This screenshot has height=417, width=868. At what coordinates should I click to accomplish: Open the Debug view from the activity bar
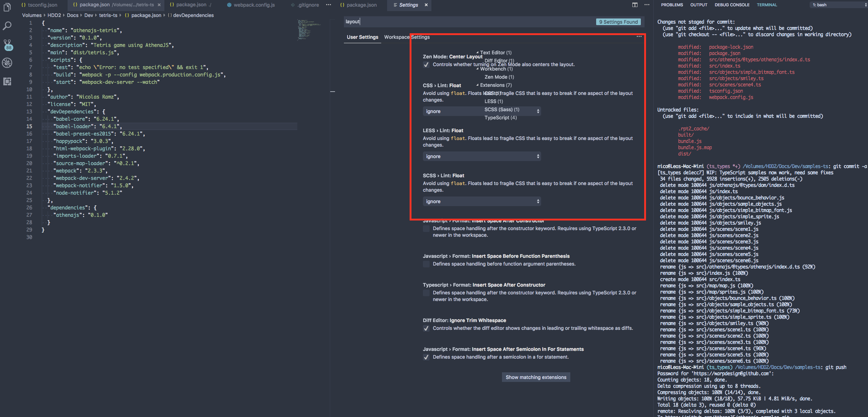7,63
